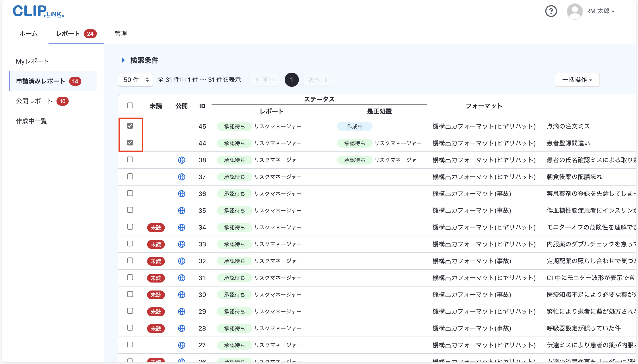Click the globe icon on report 36
The height and width of the screenshot is (364, 638).
pyautogui.click(x=182, y=194)
